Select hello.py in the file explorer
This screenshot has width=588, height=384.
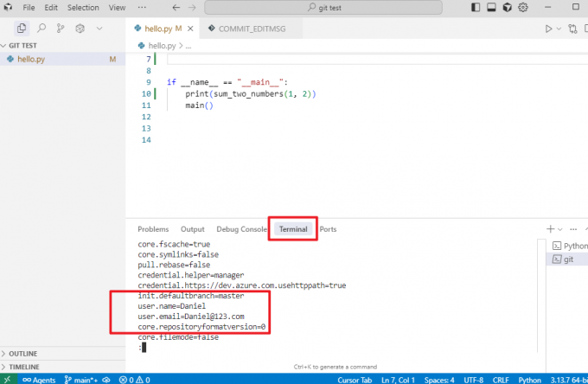pyautogui.click(x=31, y=59)
